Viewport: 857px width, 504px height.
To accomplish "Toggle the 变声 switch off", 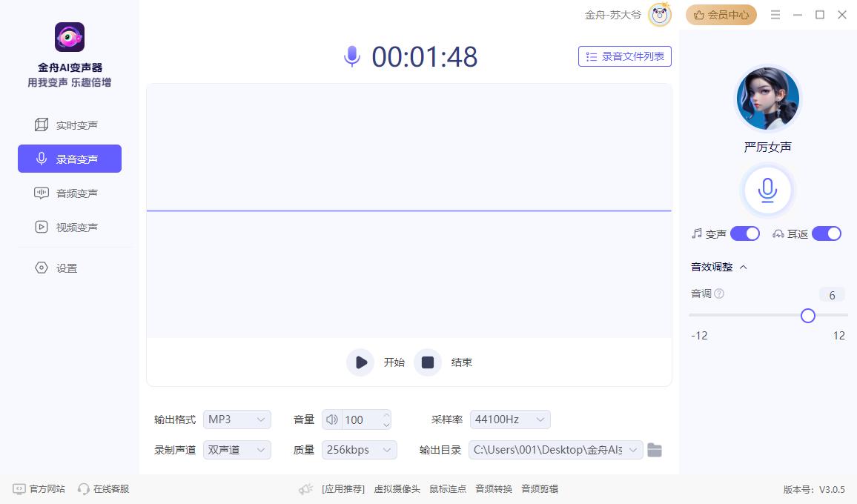I will pyautogui.click(x=744, y=234).
